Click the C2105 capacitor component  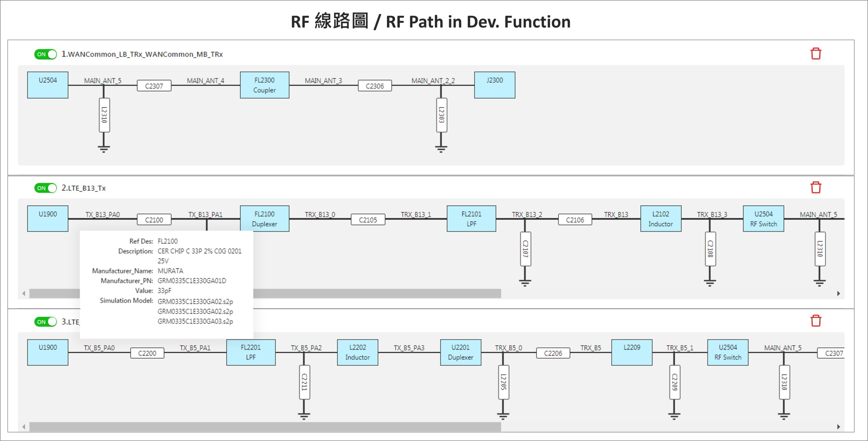pos(368,220)
